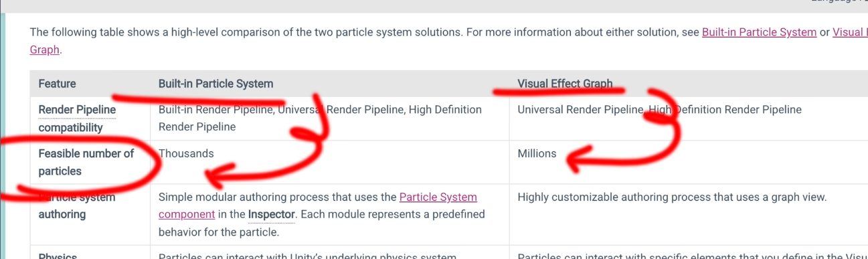Click the Language label at top right
This screenshot has width=868, height=259.
(x=839, y=2)
